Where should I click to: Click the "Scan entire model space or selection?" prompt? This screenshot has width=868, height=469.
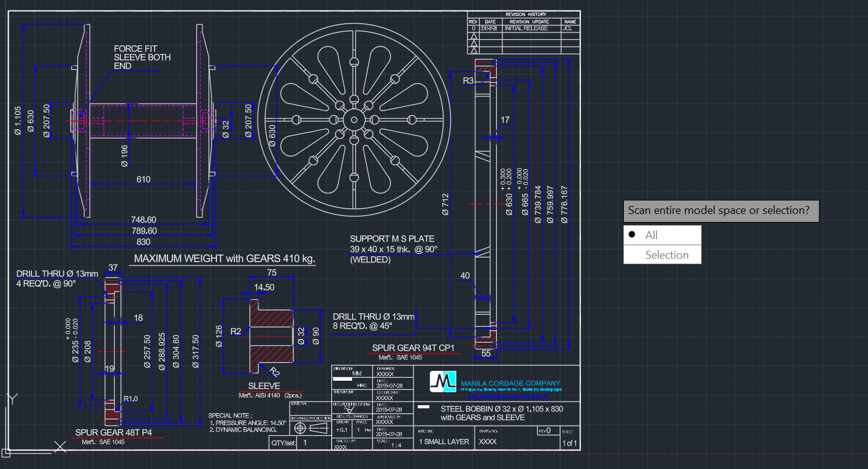click(721, 210)
